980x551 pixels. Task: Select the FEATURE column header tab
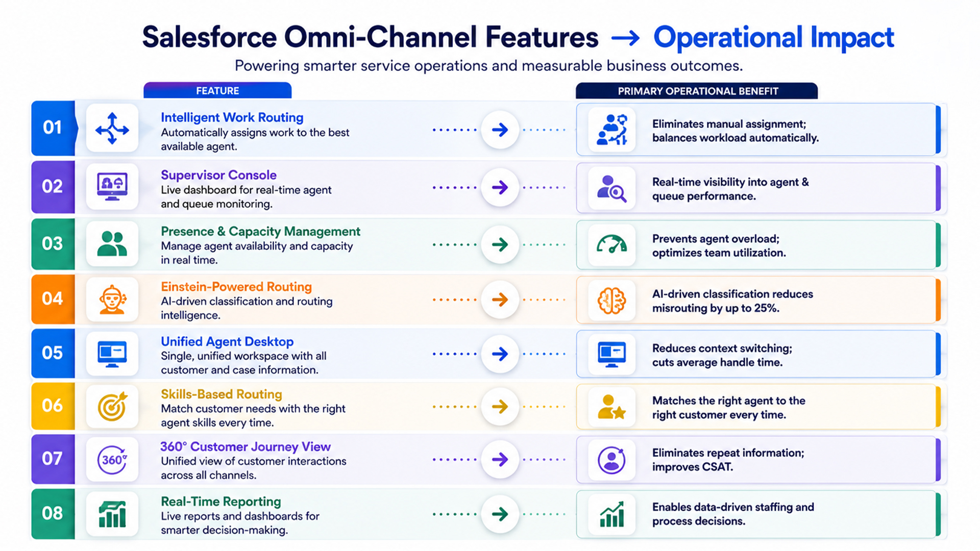coord(217,90)
